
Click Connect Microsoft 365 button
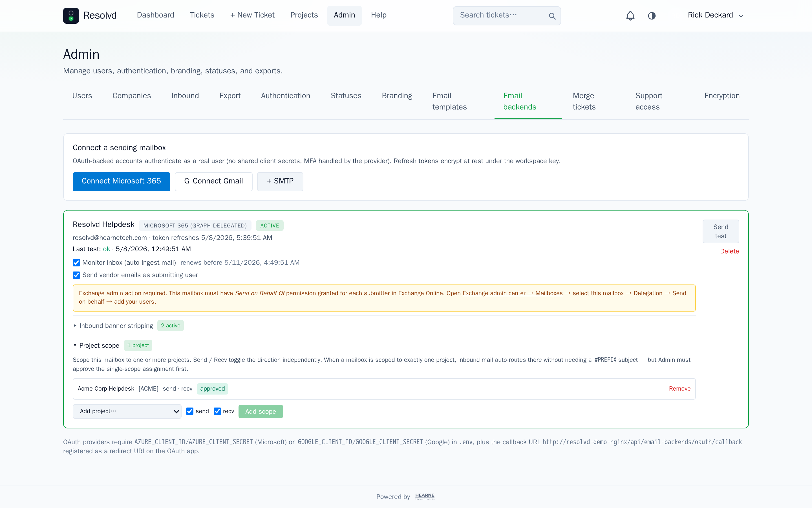point(121,181)
